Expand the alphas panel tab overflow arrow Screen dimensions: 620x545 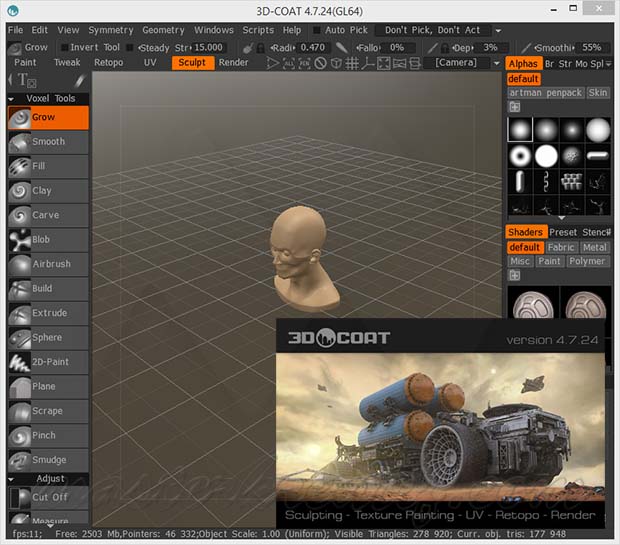609,64
